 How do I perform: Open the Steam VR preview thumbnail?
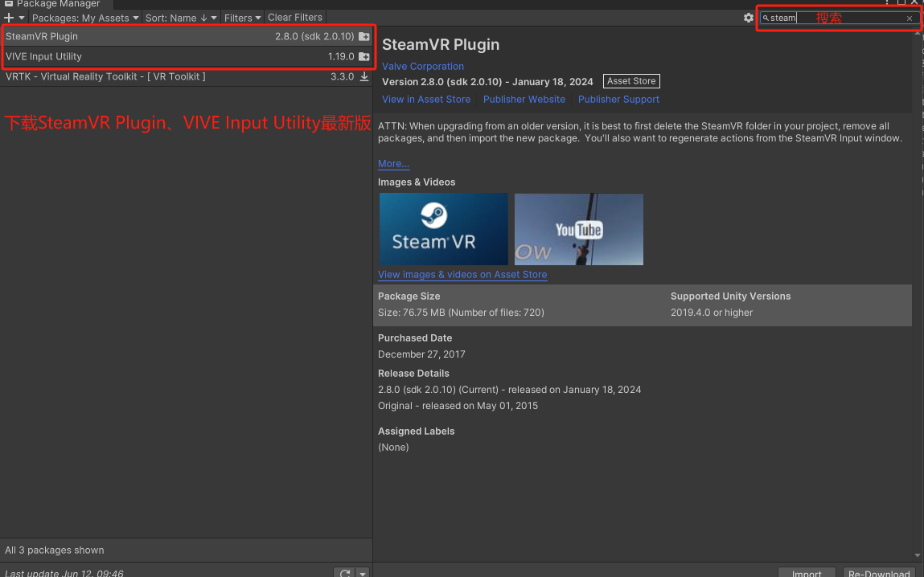pyautogui.click(x=443, y=229)
